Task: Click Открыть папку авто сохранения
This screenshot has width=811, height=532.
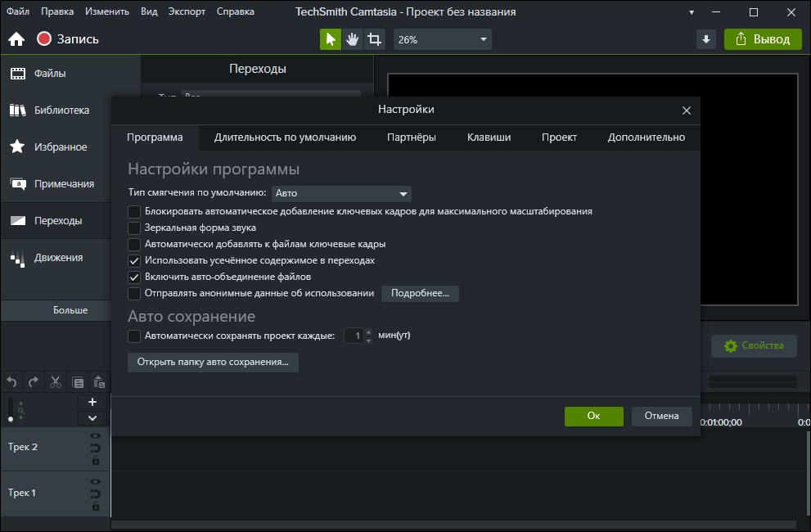Action: point(213,363)
